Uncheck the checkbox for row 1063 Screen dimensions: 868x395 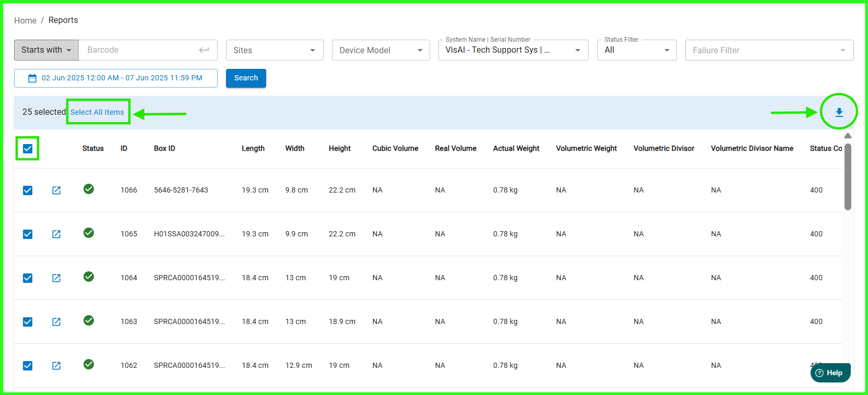[x=28, y=322]
